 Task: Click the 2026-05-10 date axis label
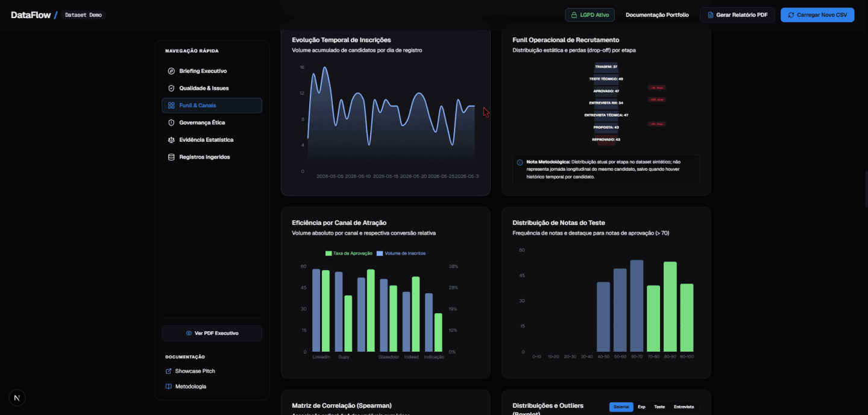357,176
